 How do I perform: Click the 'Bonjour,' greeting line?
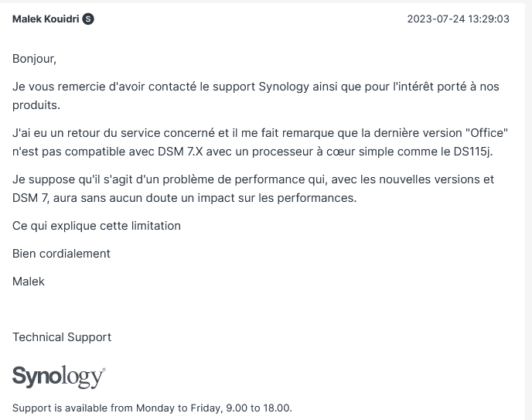(34, 59)
